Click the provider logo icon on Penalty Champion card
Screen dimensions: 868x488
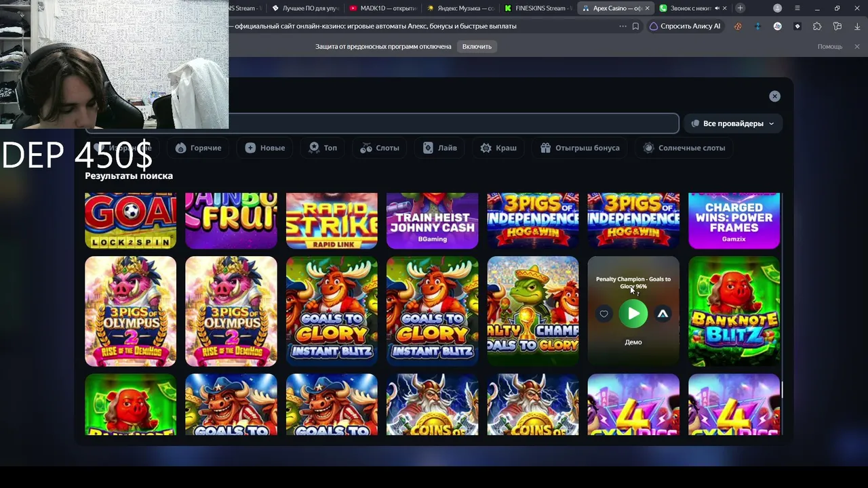point(663,314)
